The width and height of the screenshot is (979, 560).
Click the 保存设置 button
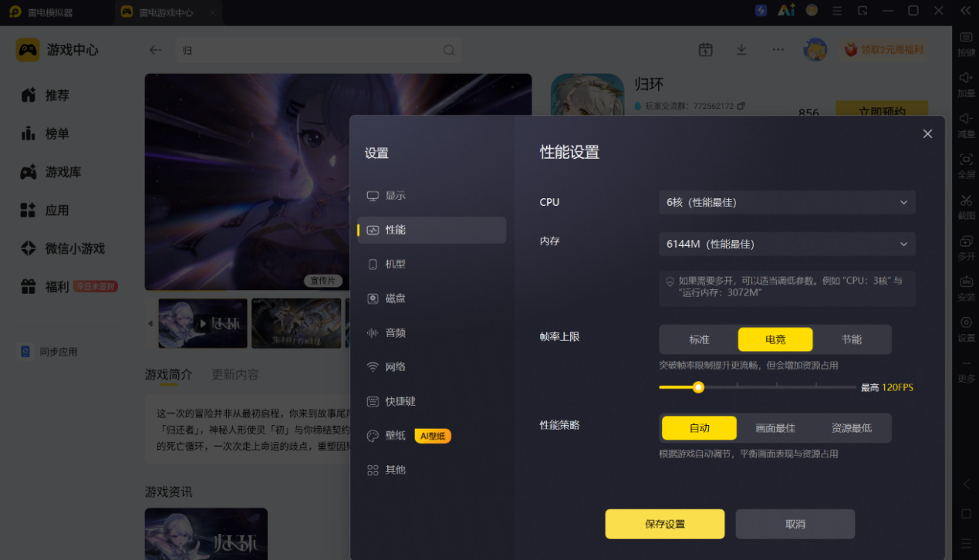point(665,524)
